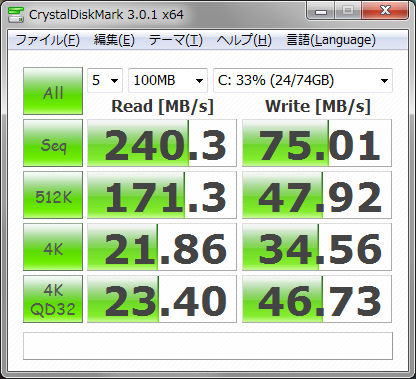The width and height of the screenshot is (416, 379).
Task: Close the CrystalDiskMark window
Action: 385,11
